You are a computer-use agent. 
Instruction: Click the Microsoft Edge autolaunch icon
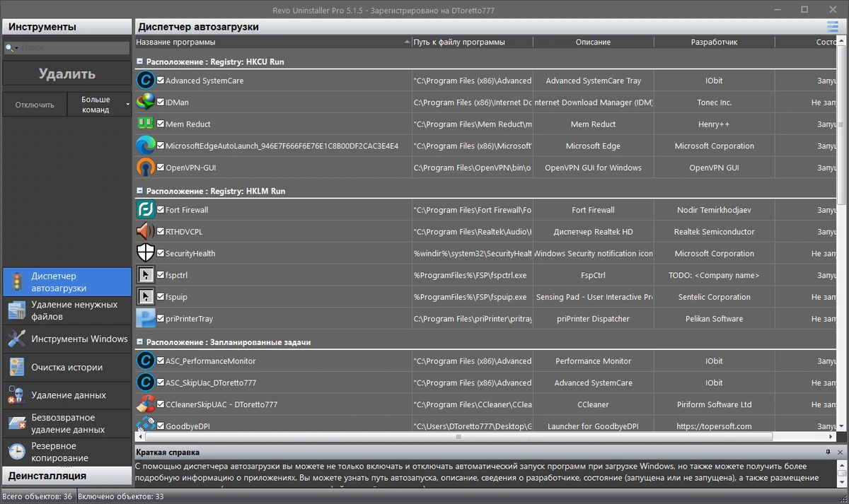(145, 146)
